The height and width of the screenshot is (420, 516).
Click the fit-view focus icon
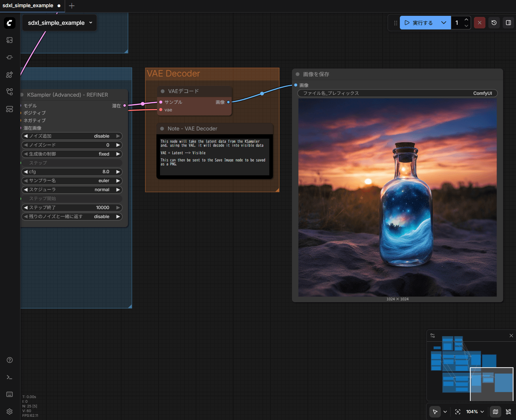(x=458, y=412)
